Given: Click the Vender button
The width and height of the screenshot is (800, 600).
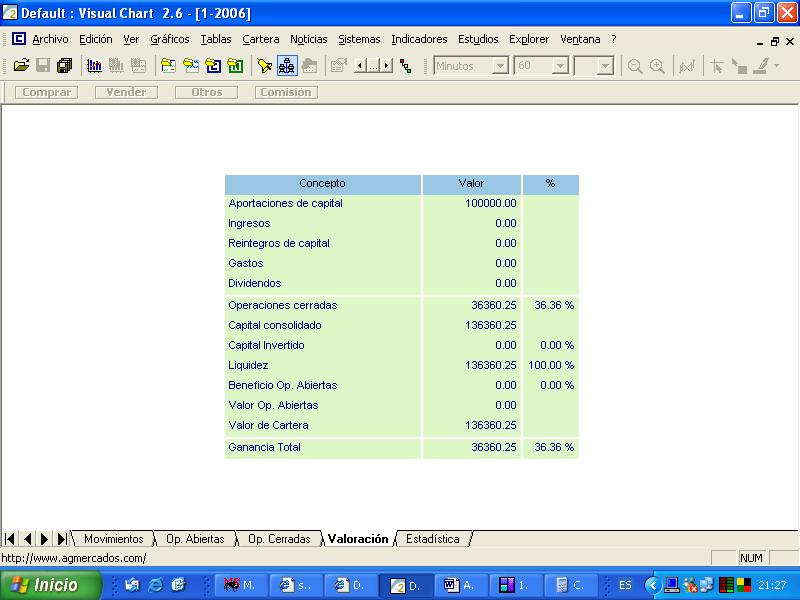Looking at the screenshot, I should [126, 92].
